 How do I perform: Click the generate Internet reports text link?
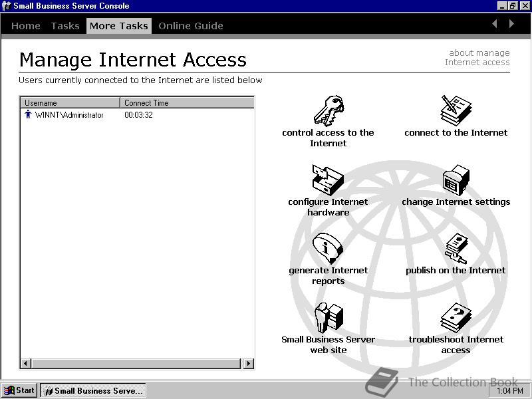pyautogui.click(x=328, y=275)
